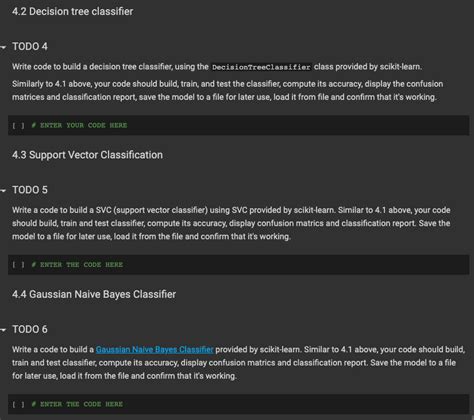Screen dimensions: 474x420
Task: Collapse the TODO 5 section arrow
Action: coord(3,191)
